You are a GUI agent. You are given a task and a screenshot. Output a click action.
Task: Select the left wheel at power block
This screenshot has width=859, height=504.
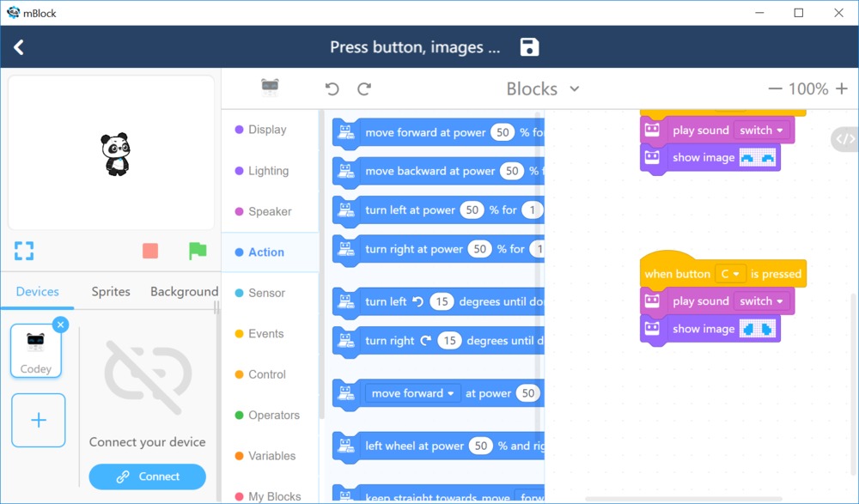pyautogui.click(x=438, y=446)
